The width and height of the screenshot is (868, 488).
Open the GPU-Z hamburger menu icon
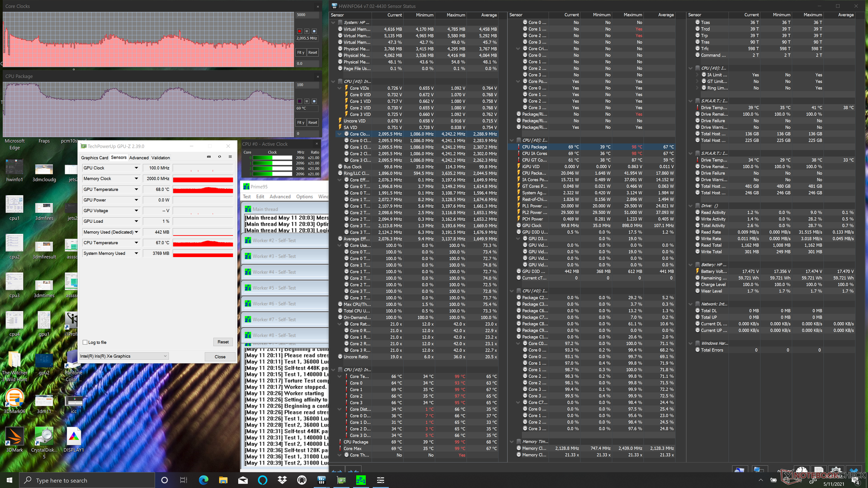pyautogui.click(x=230, y=157)
